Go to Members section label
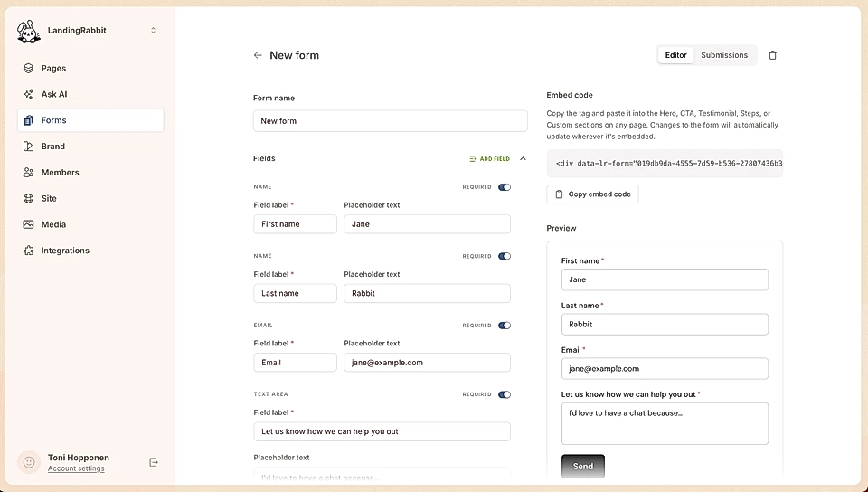This screenshot has height=492, width=868. pyautogui.click(x=61, y=172)
